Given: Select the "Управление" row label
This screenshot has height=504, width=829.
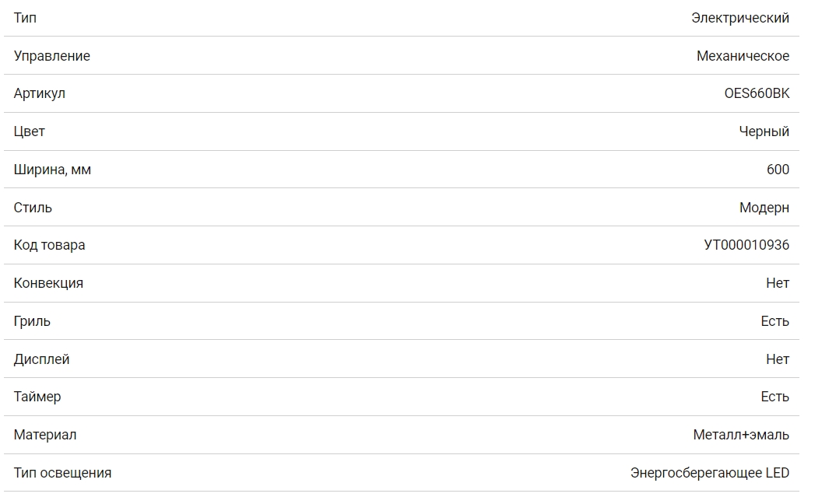Looking at the screenshot, I should tap(51, 56).
